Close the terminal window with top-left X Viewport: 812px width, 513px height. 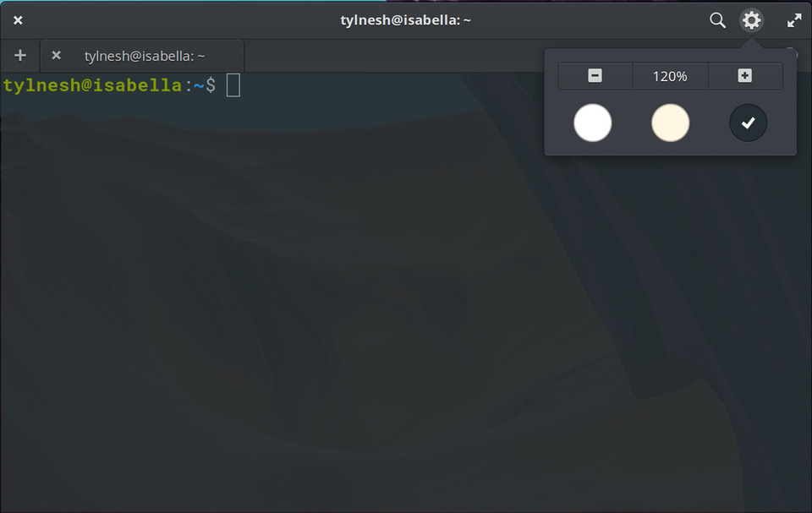click(x=18, y=20)
